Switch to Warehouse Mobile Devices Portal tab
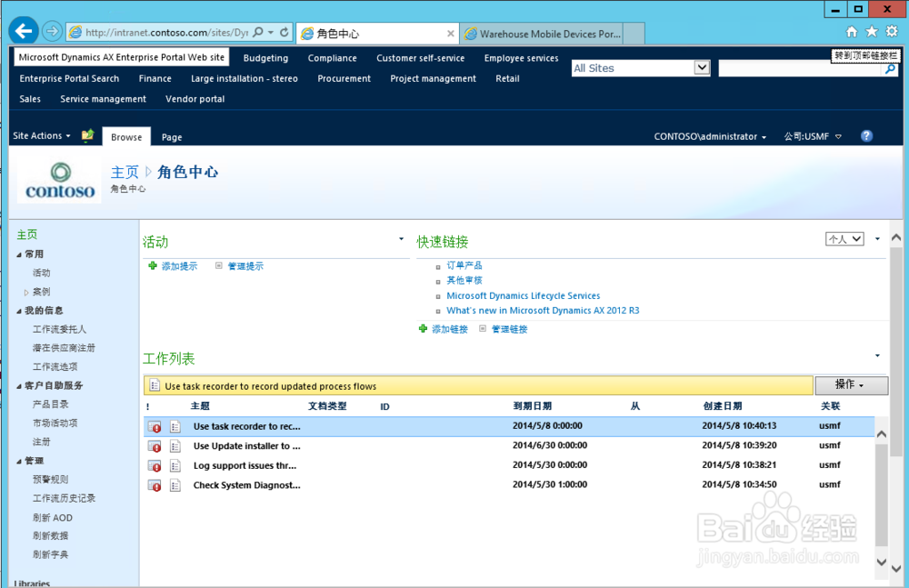The height and width of the screenshot is (588, 909). 542,34
